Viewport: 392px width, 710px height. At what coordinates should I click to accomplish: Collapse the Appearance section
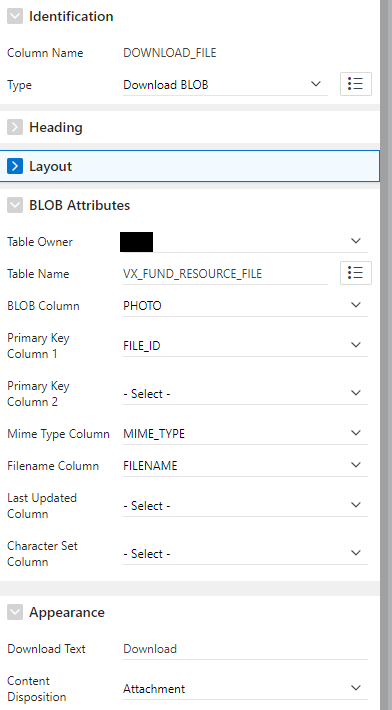click(x=15, y=612)
